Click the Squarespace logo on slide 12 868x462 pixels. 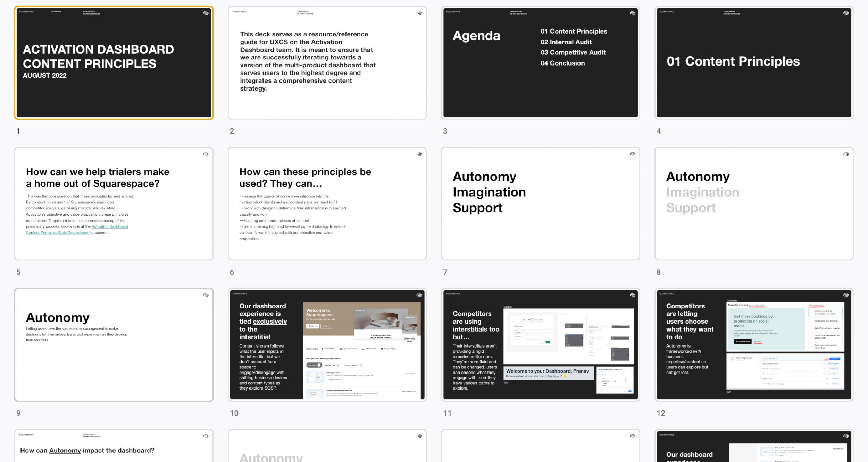(846, 295)
